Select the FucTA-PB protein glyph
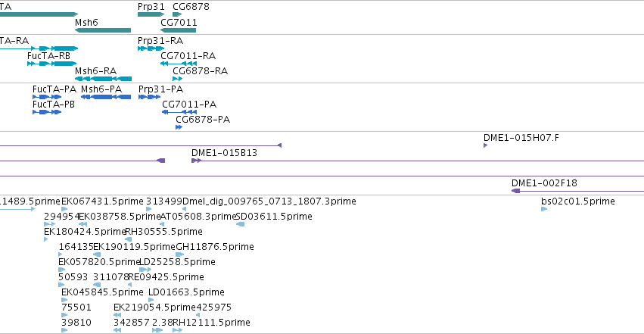 47,112
